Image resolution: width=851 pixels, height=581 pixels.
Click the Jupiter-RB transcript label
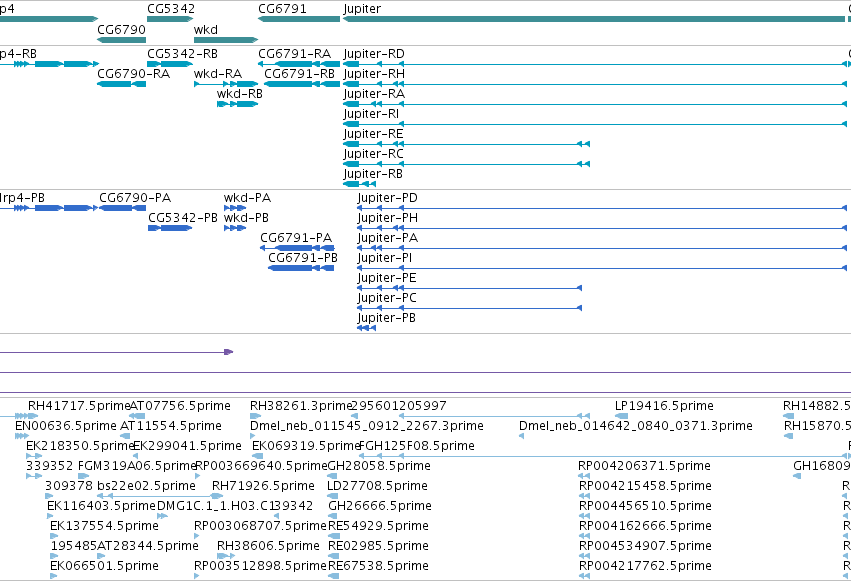373,174
